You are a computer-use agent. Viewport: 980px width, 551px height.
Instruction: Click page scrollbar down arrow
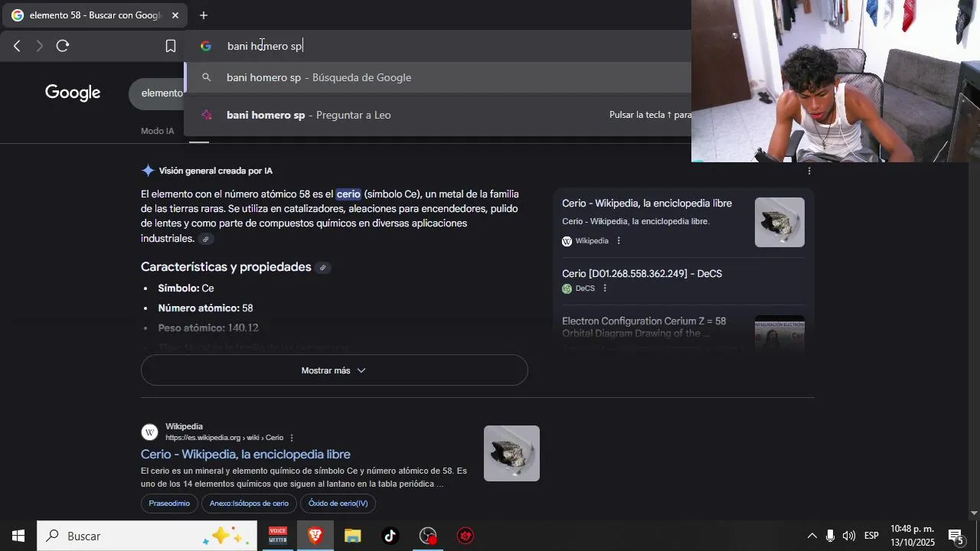pyautogui.click(x=974, y=513)
